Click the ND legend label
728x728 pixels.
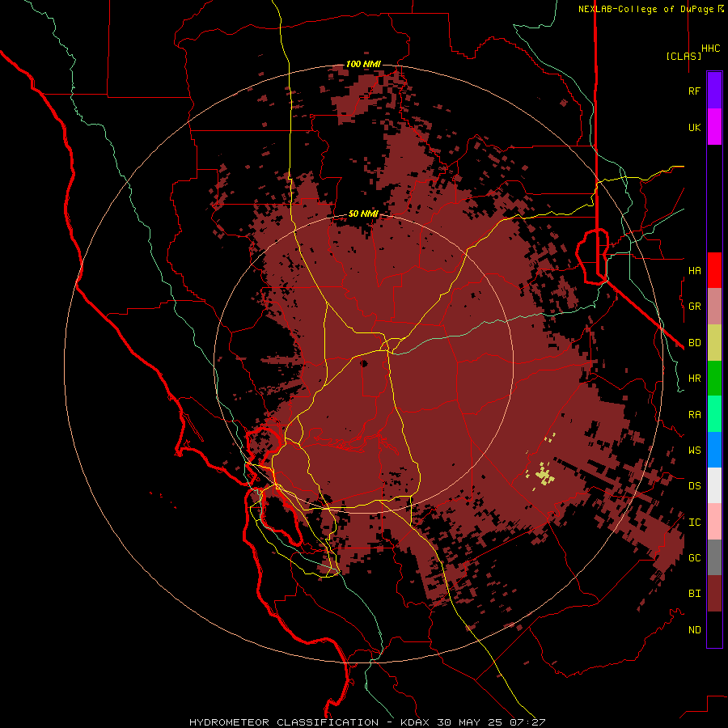tap(695, 629)
